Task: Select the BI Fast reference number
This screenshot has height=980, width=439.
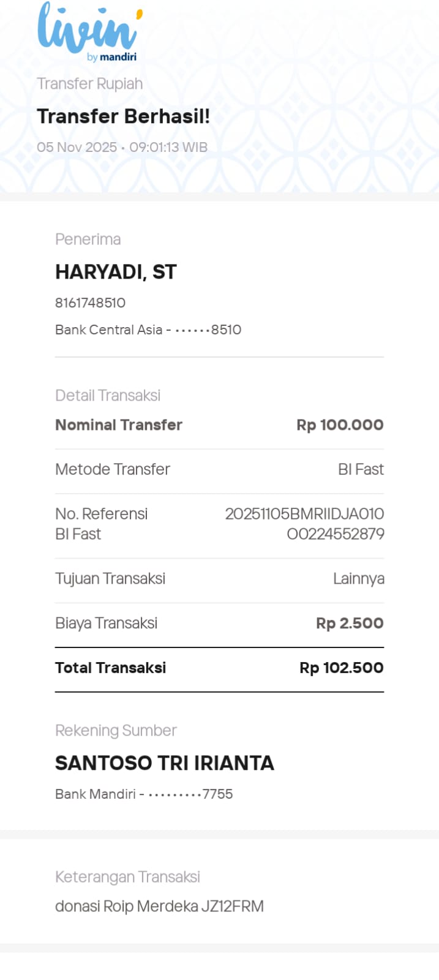Action: point(304,524)
